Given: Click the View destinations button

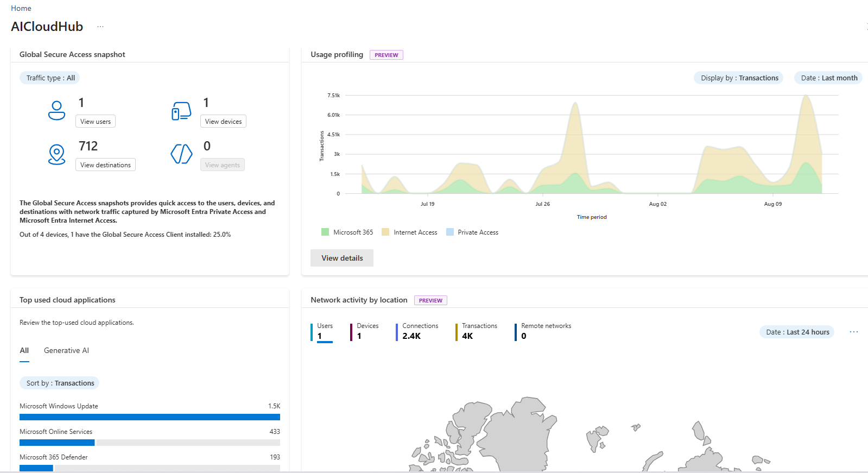Looking at the screenshot, I should click(105, 165).
